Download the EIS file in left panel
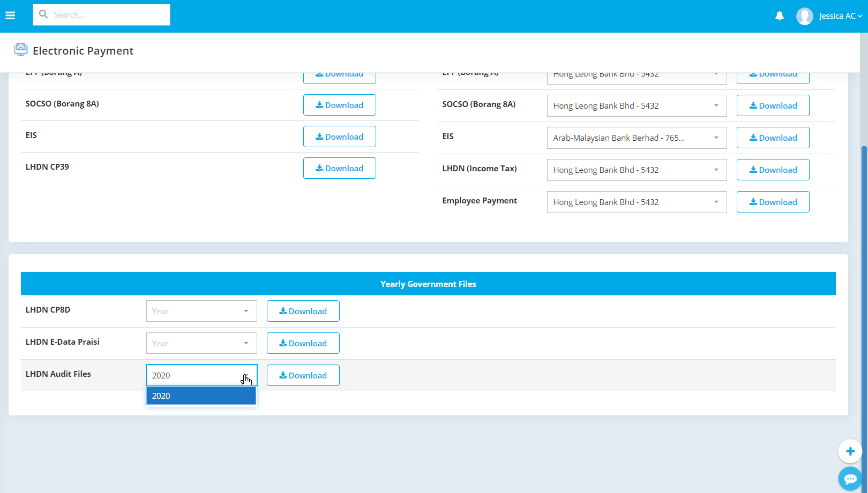This screenshot has width=868, height=493. [x=339, y=136]
